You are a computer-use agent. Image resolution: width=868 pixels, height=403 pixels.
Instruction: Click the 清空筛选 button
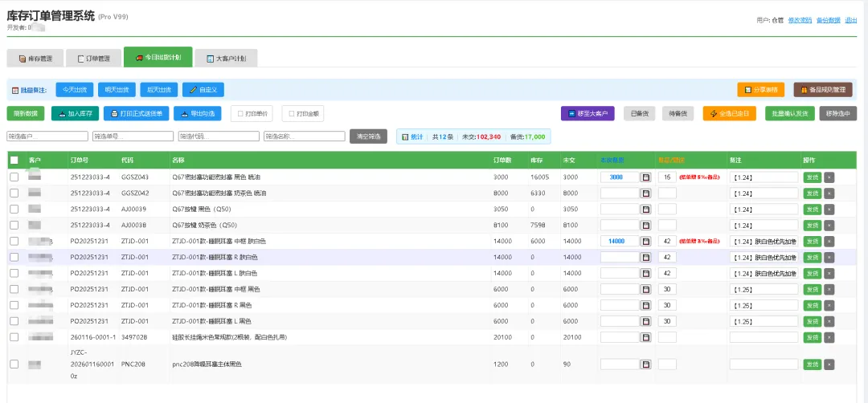(x=368, y=136)
